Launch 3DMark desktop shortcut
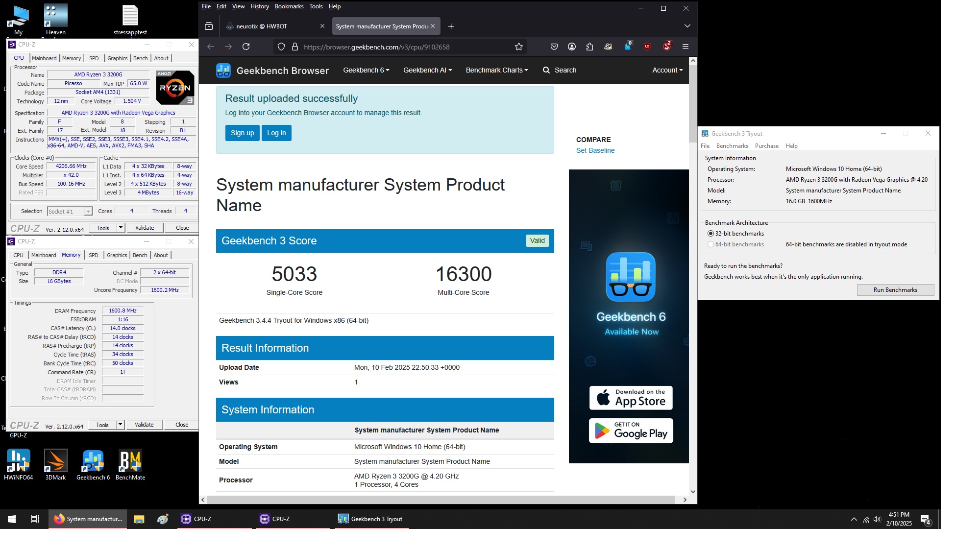The height and width of the screenshot is (551, 980). (x=55, y=464)
